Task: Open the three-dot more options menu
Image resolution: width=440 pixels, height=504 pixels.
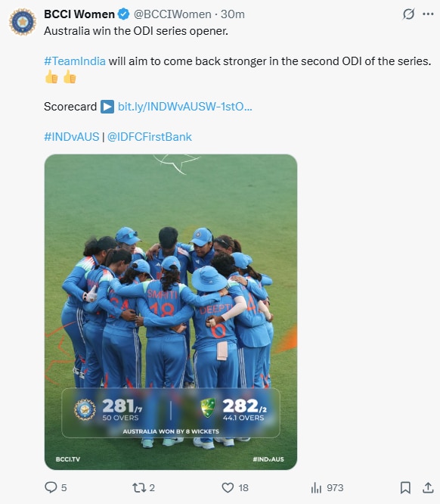Action: pos(428,14)
